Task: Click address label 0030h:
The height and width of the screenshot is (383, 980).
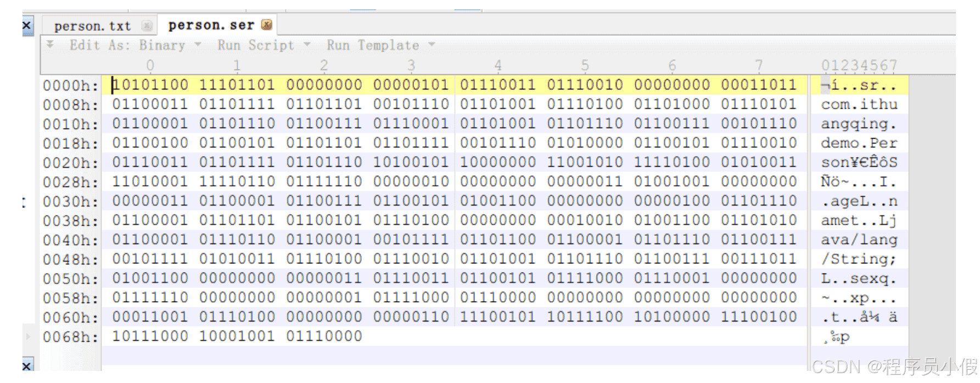Action: (71, 202)
